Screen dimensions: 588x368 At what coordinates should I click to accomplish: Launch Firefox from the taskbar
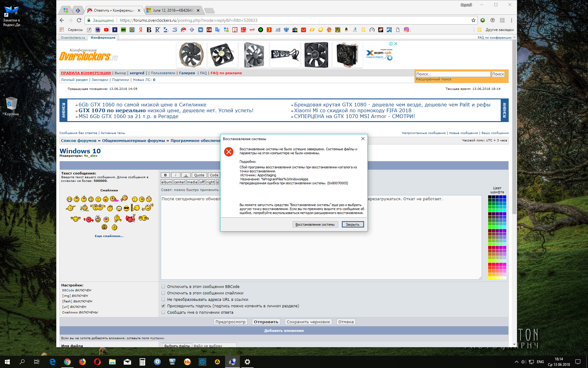pyautogui.click(x=82, y=362)
